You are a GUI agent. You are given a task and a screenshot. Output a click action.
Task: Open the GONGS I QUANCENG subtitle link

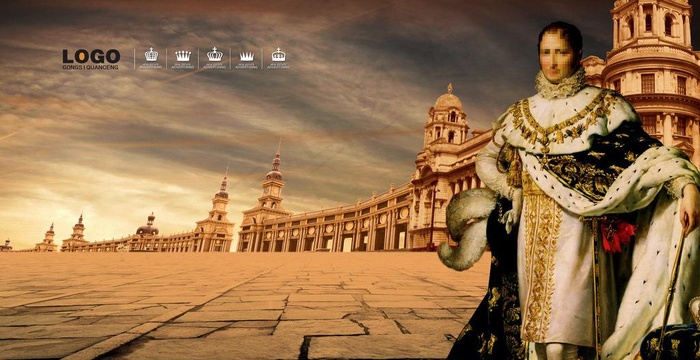click(x=91, y=67)
